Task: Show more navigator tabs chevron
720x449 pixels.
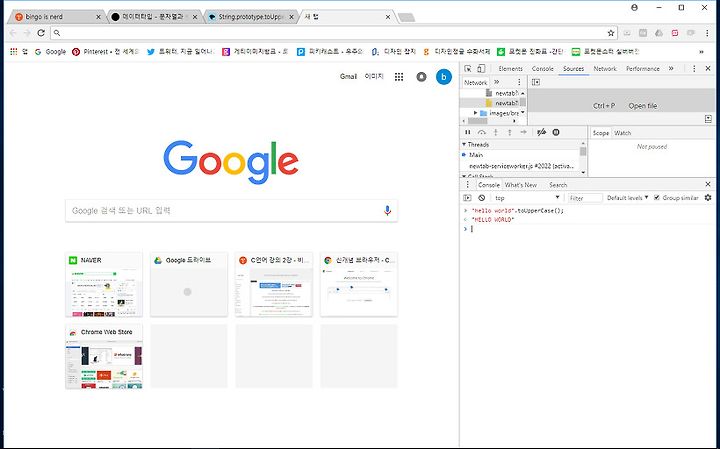Action: tap(496, 82)
